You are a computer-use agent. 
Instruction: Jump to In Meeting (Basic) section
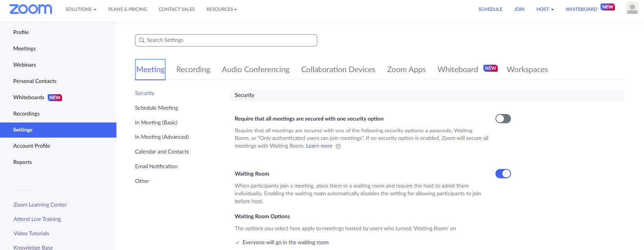coord(156,122)
